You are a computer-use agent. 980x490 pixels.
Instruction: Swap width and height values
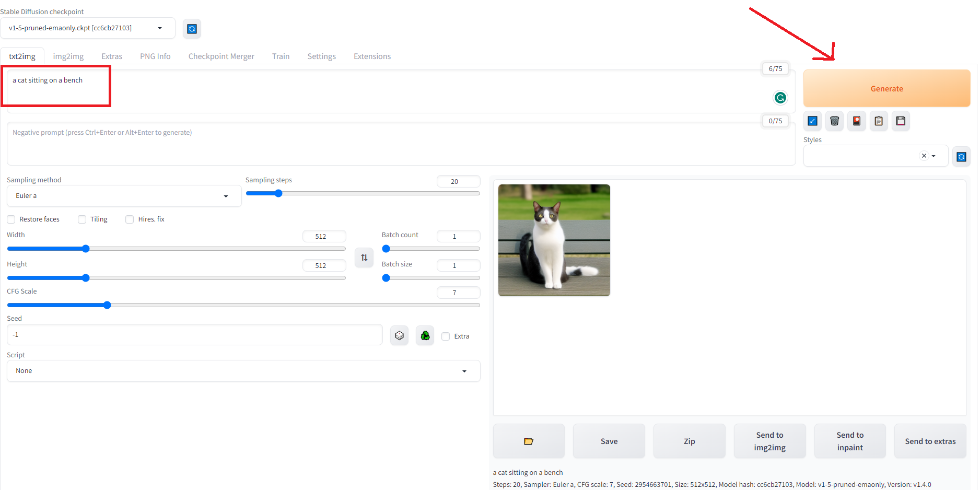click(x=364, y=258)
